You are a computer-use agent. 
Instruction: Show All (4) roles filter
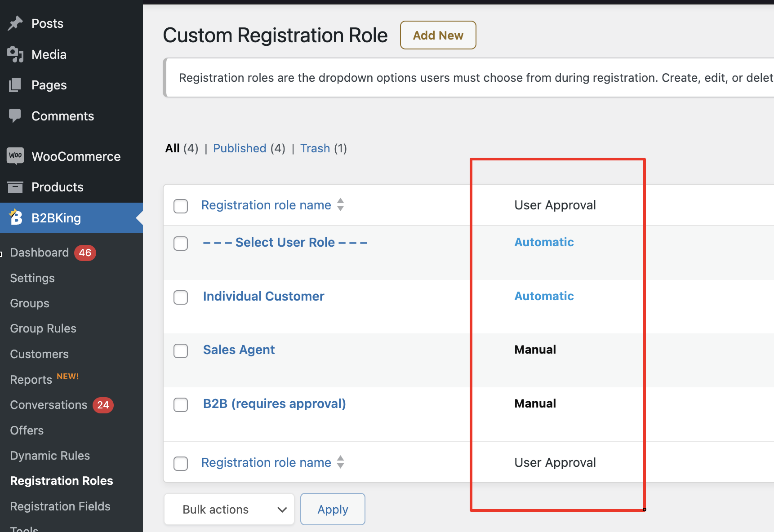[182, 148]
